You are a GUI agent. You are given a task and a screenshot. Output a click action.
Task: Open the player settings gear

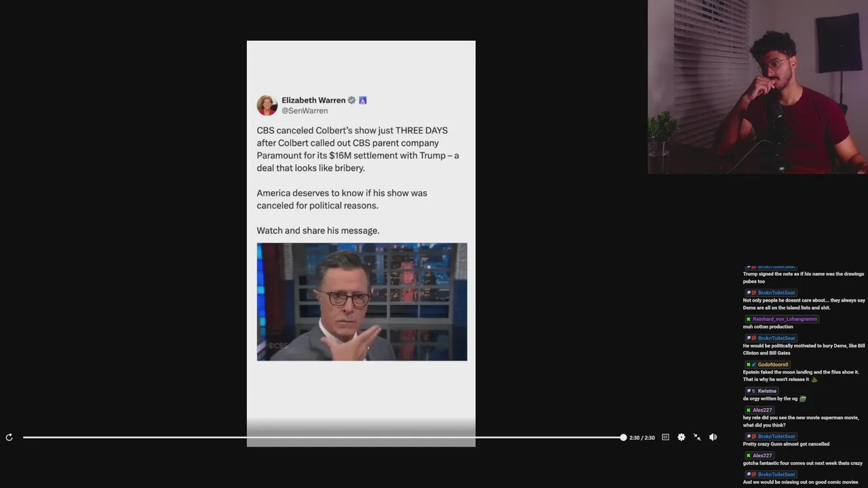(681, 437)
